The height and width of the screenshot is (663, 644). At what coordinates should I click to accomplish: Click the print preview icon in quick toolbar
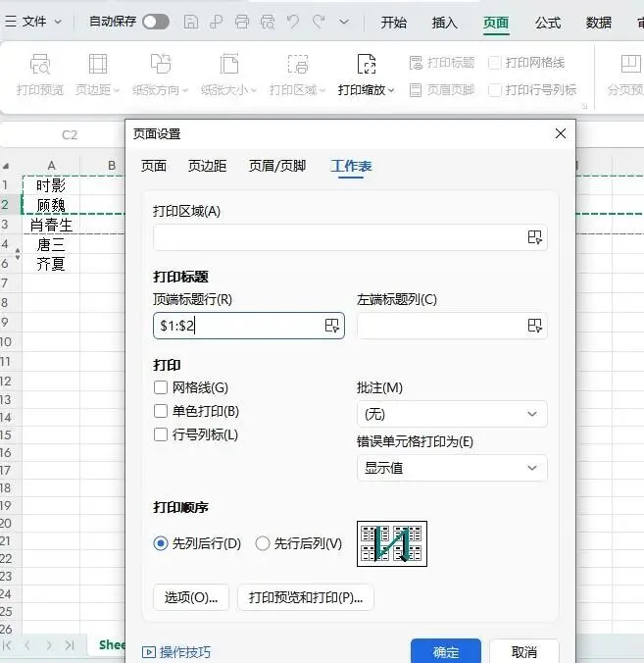pyautogui.click(x=268, y=22)
